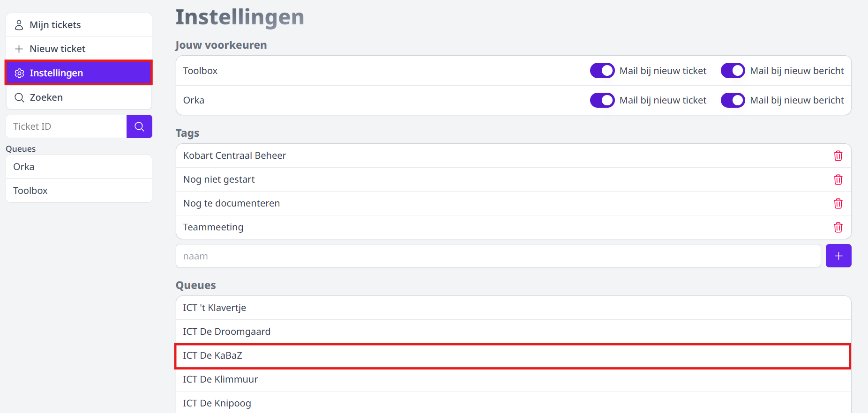Image resolution: width=868 pixels, height=413 pixels.
Task: Select the gear icon for Instellingen
Action: 19,73
